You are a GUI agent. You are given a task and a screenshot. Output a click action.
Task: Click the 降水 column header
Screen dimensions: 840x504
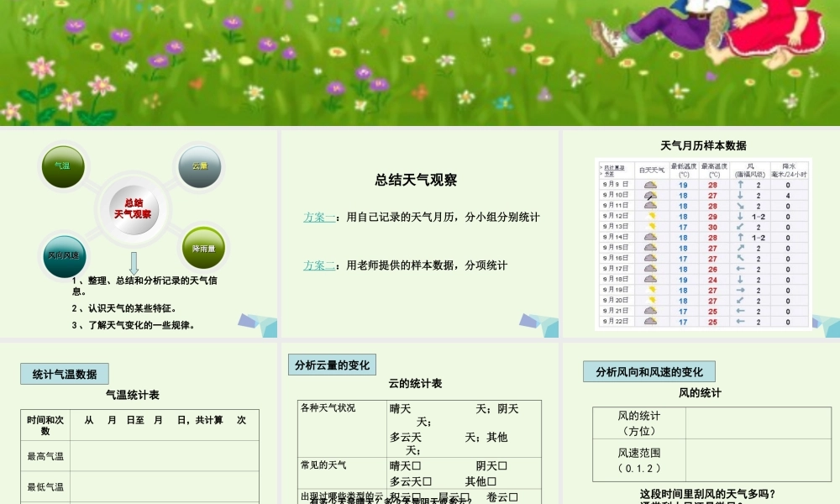pos(789,171)
